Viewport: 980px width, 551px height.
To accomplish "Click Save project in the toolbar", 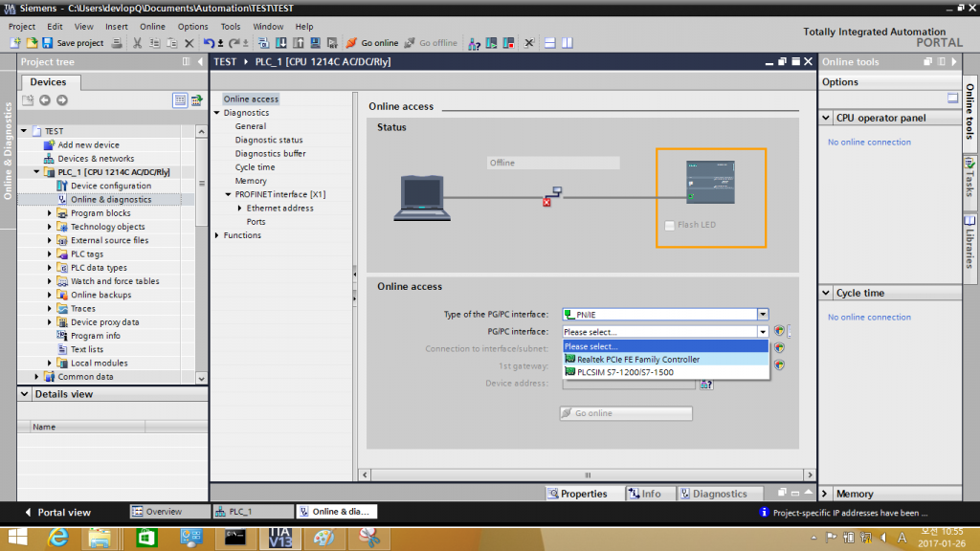I will [x=73, y=43].
